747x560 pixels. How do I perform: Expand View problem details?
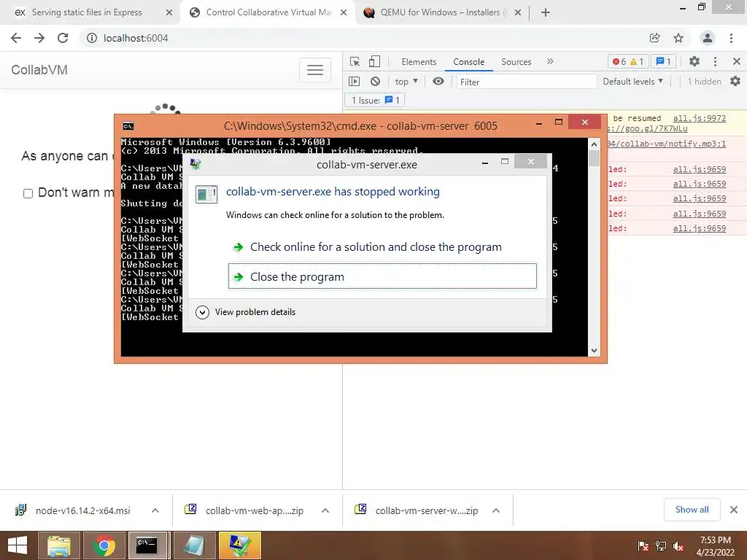pyautogui.click(x=246, y=312)
